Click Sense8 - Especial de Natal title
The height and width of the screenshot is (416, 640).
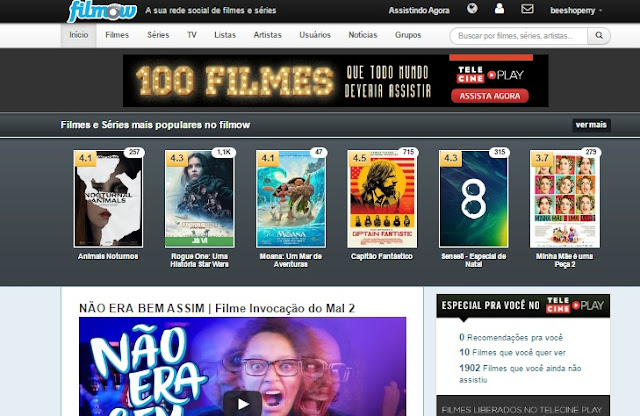tap(473, 260)
